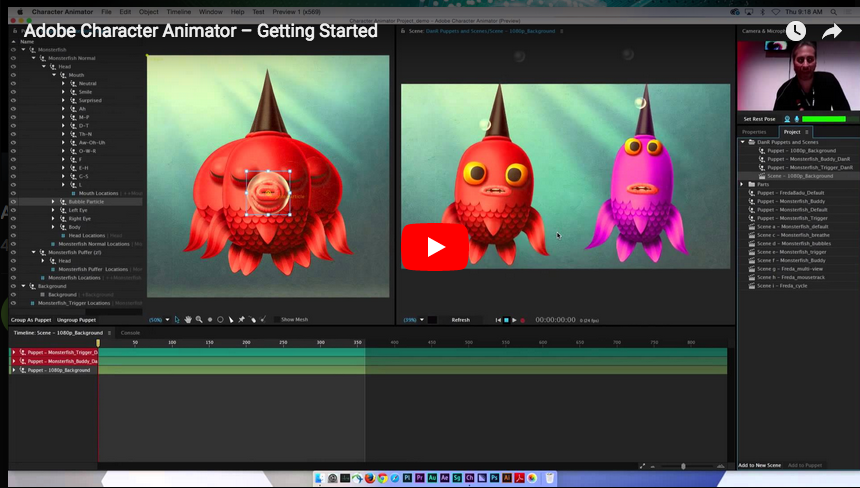Image resolution: width=860 pixels, height=488 pixels.
Task: Open Illustrator (Ai) from the Dock
Action: [x=507, y=478]
